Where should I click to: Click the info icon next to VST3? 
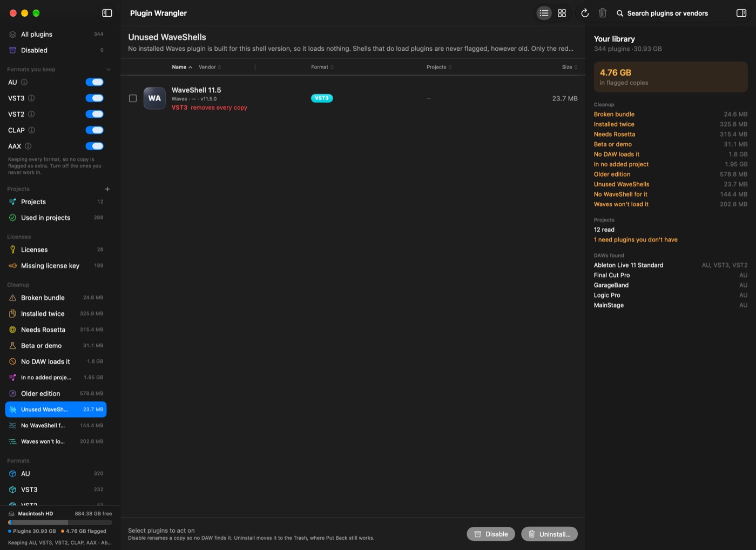pos(31,98)
